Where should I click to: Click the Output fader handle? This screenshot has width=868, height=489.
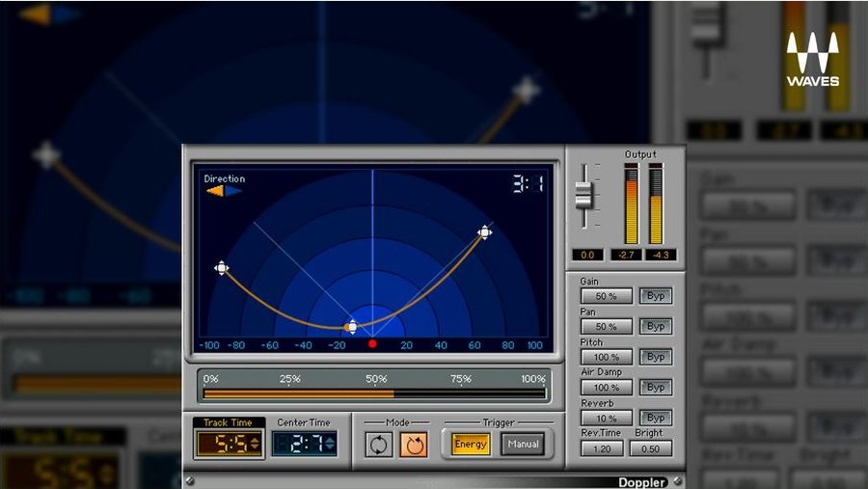[583, 196]
